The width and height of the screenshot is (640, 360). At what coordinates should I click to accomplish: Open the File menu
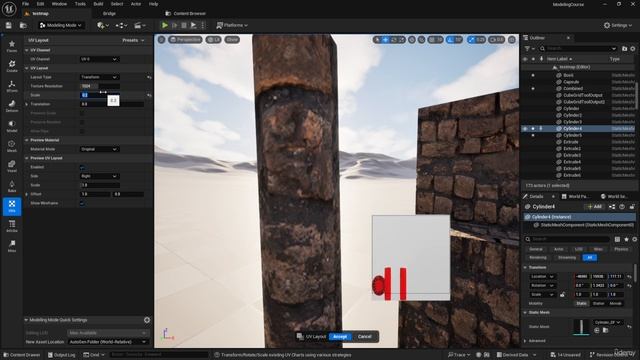coord(25,4)
